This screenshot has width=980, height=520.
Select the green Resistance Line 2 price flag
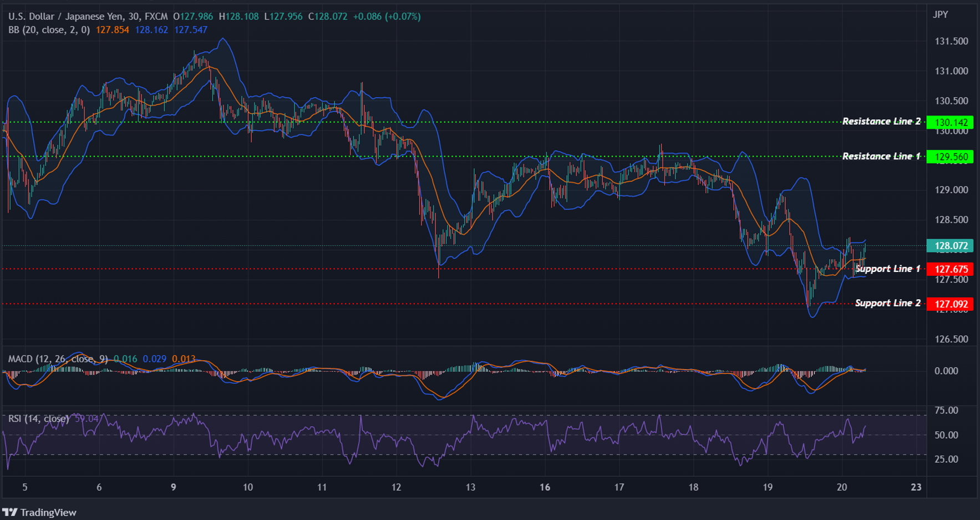coord(950,121)
